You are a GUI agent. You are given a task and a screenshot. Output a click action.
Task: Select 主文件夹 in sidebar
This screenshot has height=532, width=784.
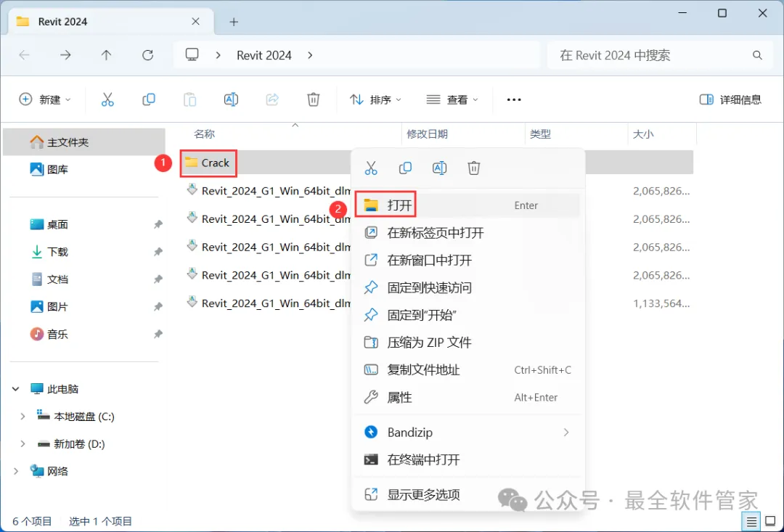(84, 142)
